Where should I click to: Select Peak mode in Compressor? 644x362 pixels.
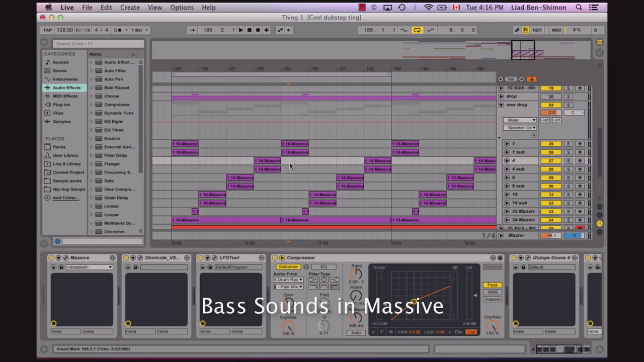click(x=493, y=285)
